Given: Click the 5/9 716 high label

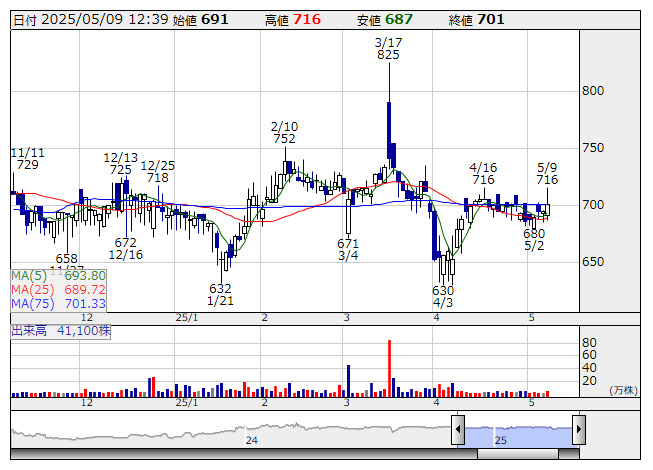Looking at the screenshot, I should coord(547,174).
